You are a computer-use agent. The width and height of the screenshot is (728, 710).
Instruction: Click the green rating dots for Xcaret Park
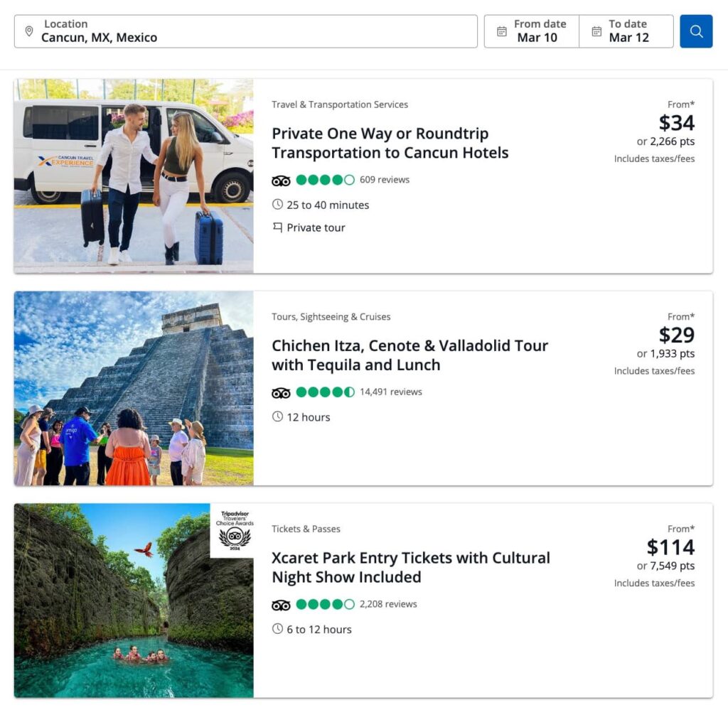[x=325, y=605]
